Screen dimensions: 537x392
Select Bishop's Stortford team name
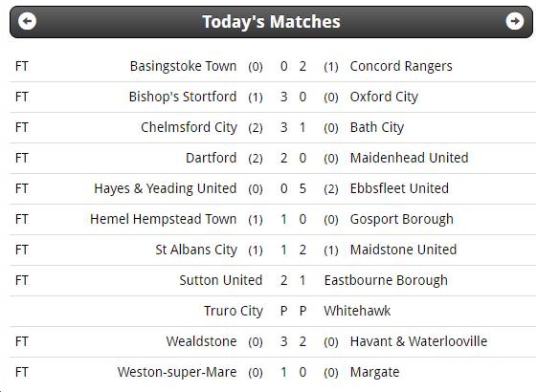pos(183,97)
